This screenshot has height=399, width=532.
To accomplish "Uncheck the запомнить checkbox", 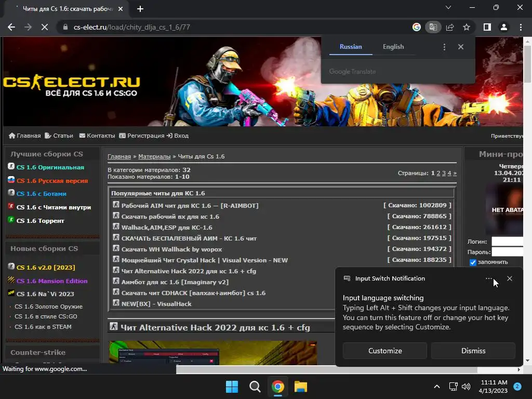I will tap(473, 262).
